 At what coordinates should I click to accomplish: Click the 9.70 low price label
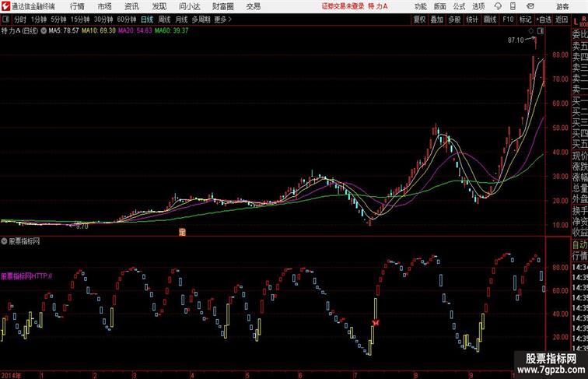(82, 226)
